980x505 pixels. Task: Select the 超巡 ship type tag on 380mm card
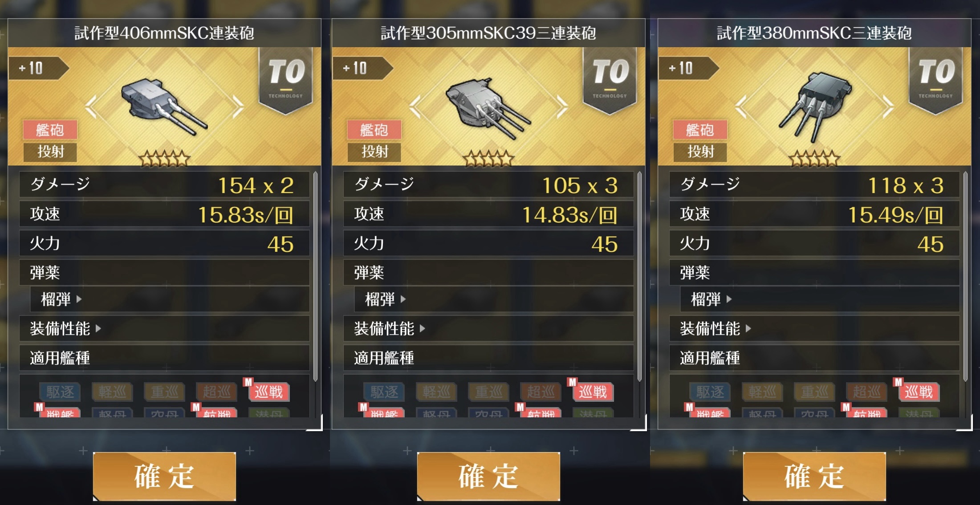point(866,392)
